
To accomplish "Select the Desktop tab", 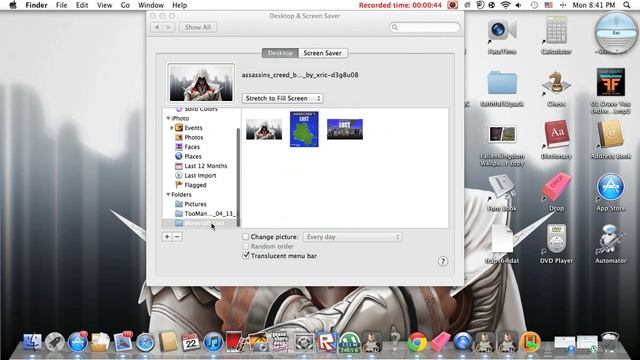I will [280, 53].
